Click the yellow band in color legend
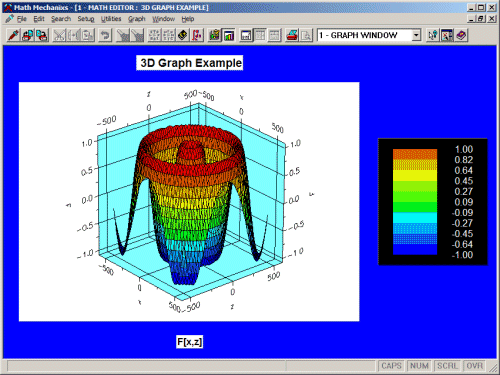The image size is (500, 375). (415, 175)
